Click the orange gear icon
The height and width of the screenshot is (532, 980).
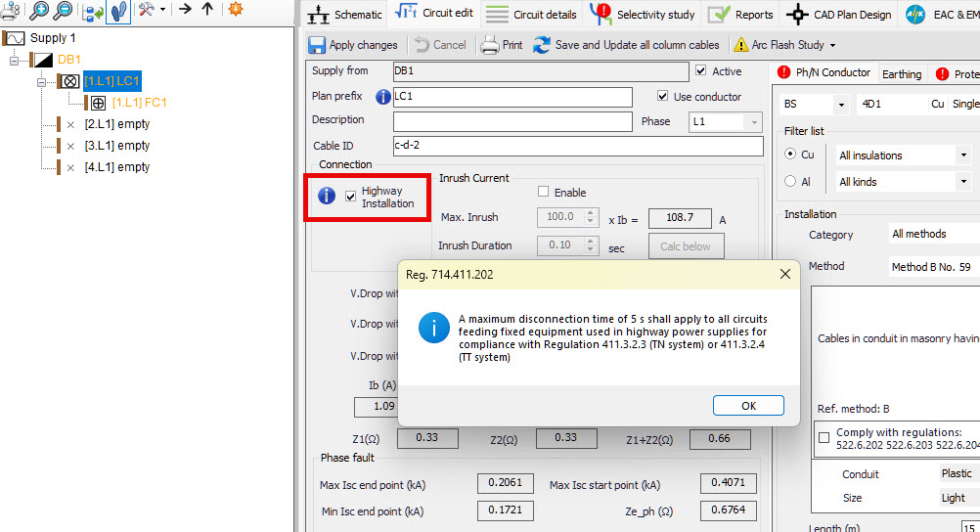coord(235,10)
